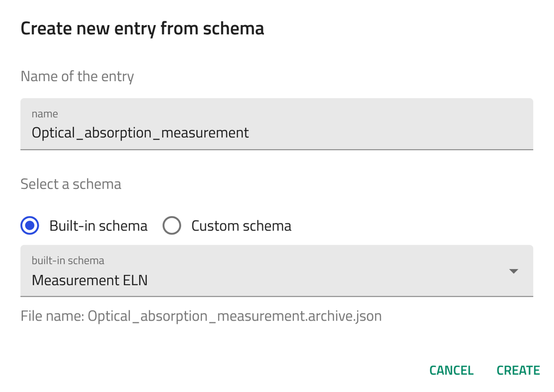Screen dimensions: 554x392
Task: Click the Custom schema label text
Action: pyautogui.click(x=241, y=226)
